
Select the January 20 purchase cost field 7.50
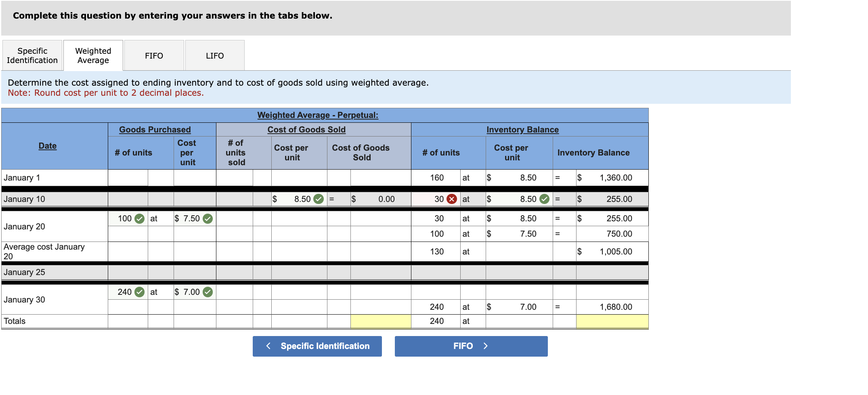coord(195,219)
